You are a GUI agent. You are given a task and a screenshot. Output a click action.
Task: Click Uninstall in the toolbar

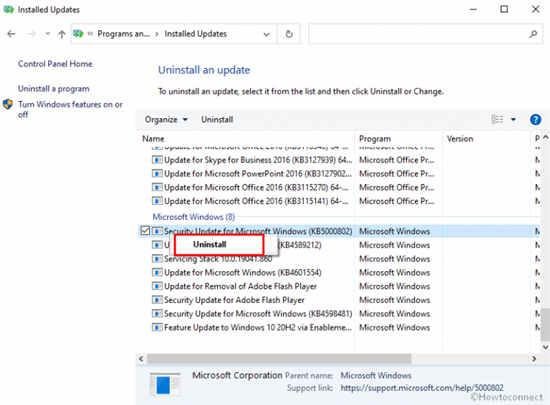pos(217,120)
